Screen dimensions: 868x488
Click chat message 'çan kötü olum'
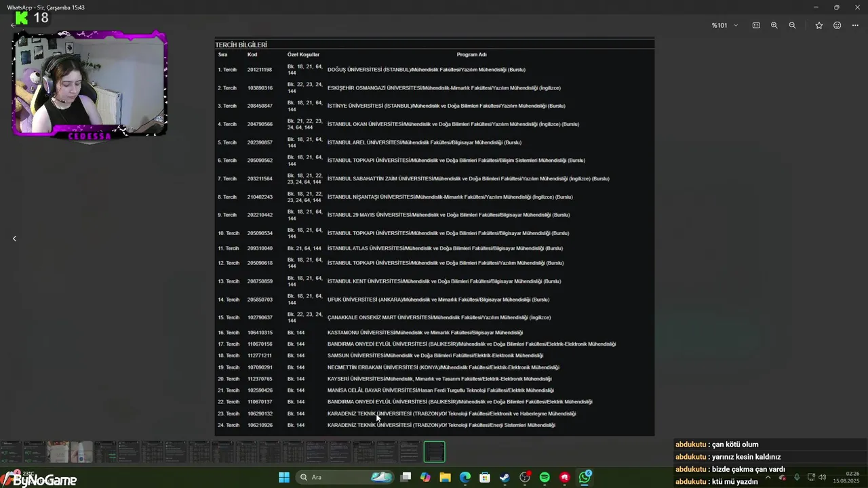pos(735,445)
